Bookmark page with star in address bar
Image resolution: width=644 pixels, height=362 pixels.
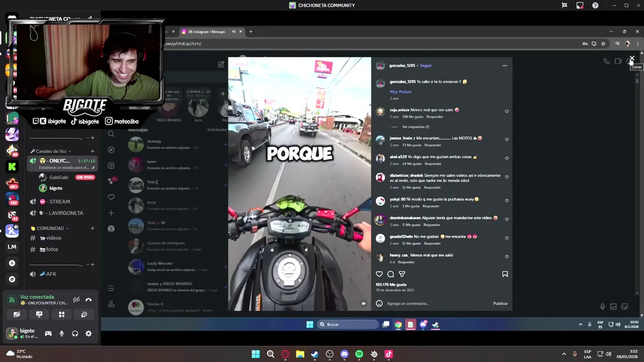[x=603, y=44]
